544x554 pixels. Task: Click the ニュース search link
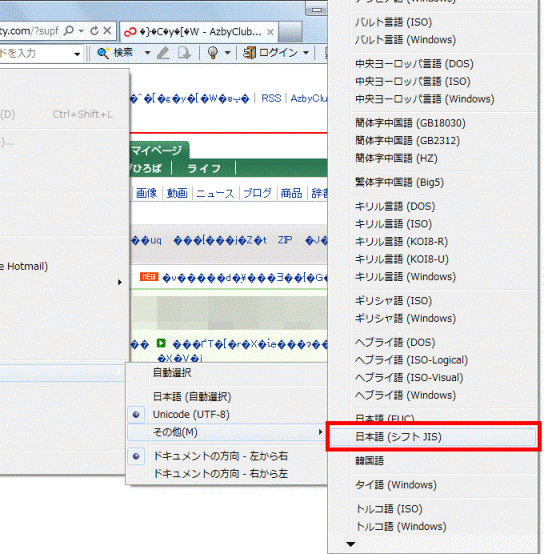(x=215, y=193)
